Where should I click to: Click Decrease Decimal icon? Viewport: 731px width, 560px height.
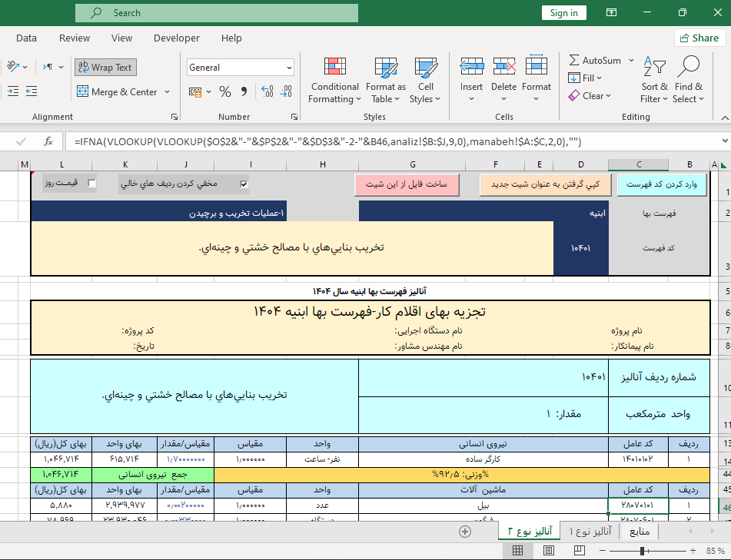pyautogui.click(x=286, y=91)
